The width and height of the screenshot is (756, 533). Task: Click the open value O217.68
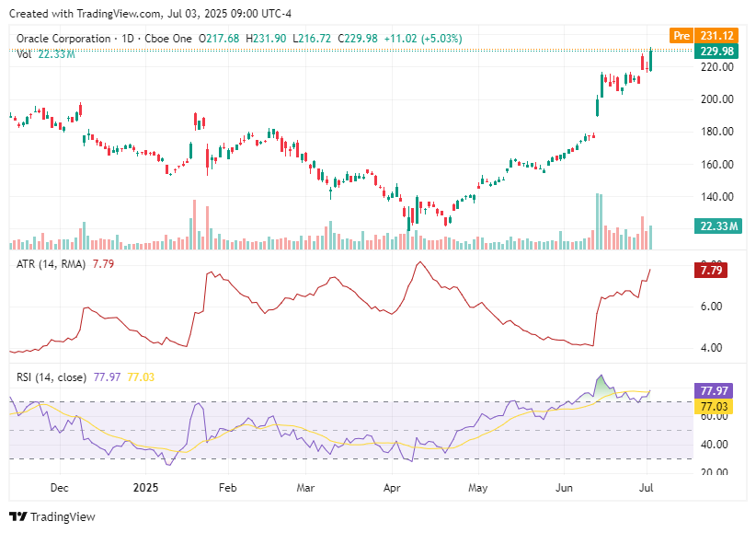(219, 39)
